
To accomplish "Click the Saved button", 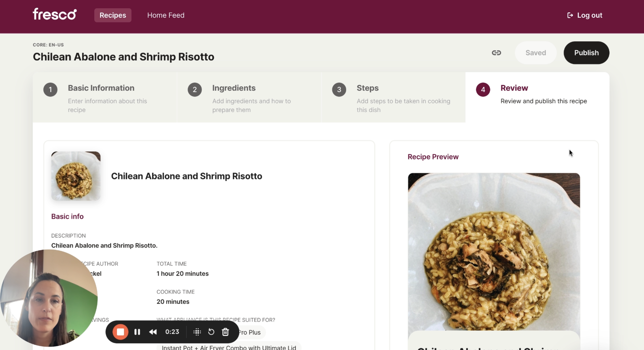I will [536, 53].
